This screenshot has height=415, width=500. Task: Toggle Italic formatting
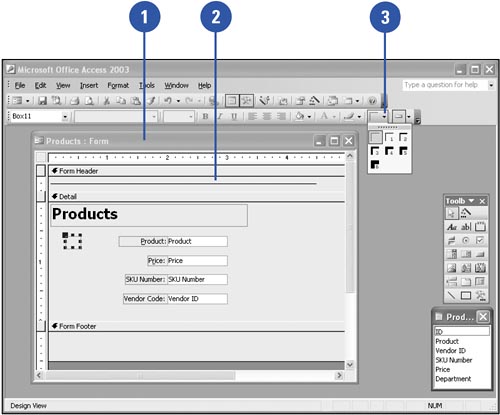220,116
